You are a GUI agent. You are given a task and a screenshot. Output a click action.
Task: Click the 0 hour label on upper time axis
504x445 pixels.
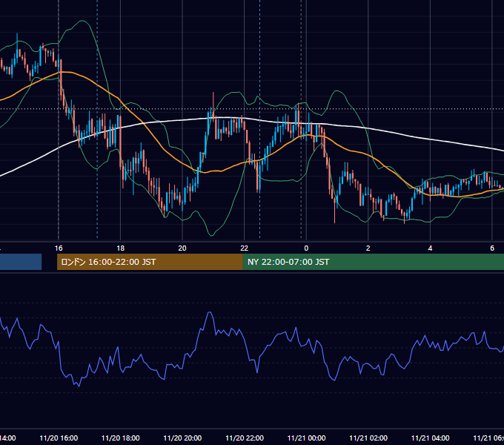click(306, 248)
